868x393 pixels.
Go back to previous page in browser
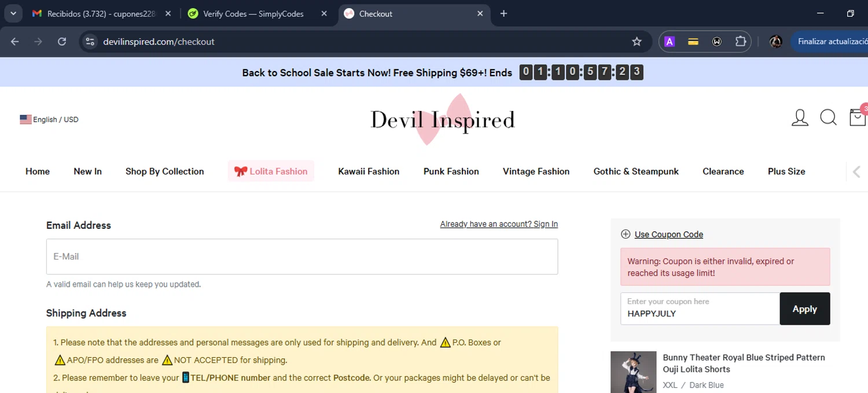tap(15, 42)
